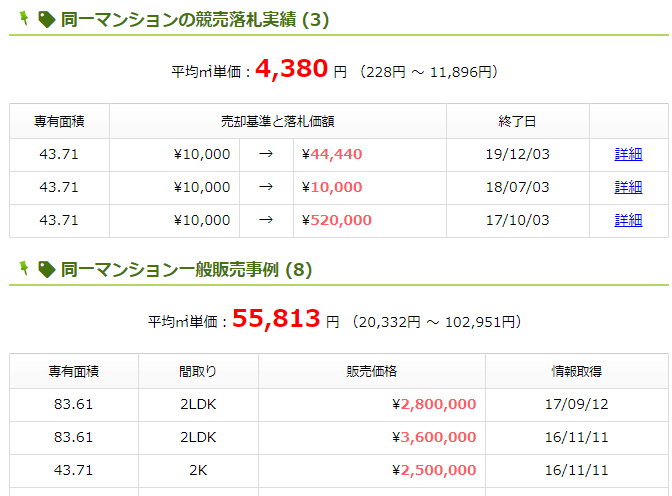Open 詳細 link for the 17/10/03 auction
This screenshot has height=496, width=672.
tap(628, 220)
